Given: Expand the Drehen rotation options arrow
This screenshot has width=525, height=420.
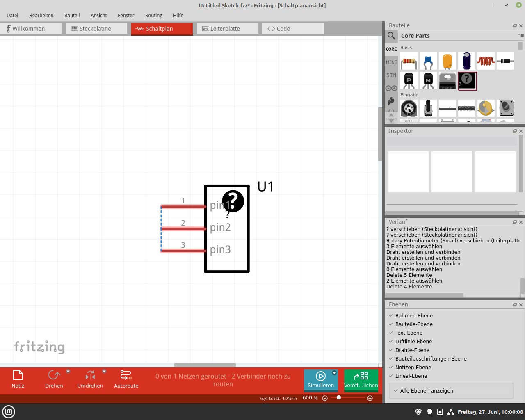Looking at the screenshot, I should (x=68, y=372).
